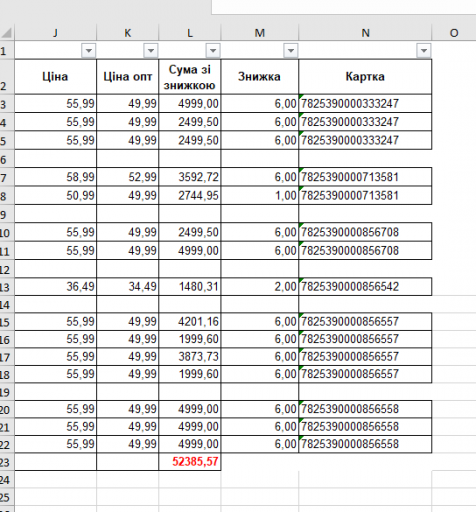Select cell with value 4201,16
This screenshot has width=476, height=512.
pos(190,322)
